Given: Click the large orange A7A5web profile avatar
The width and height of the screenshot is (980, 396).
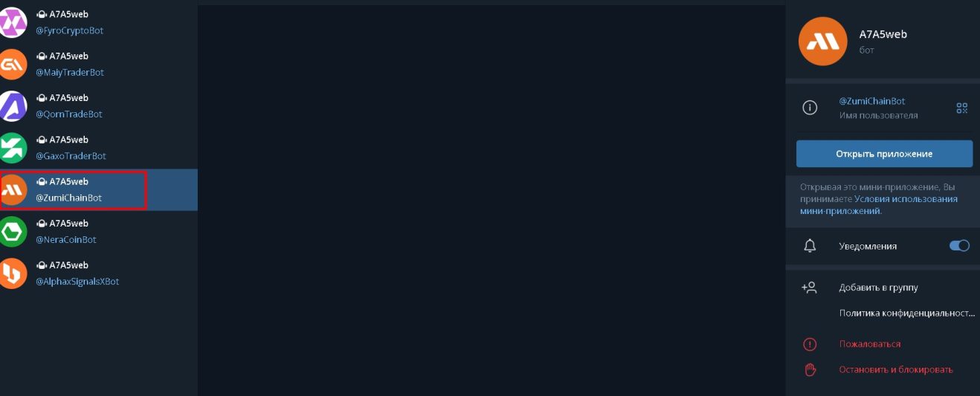Looking at the screenshot, I should 823,41.
